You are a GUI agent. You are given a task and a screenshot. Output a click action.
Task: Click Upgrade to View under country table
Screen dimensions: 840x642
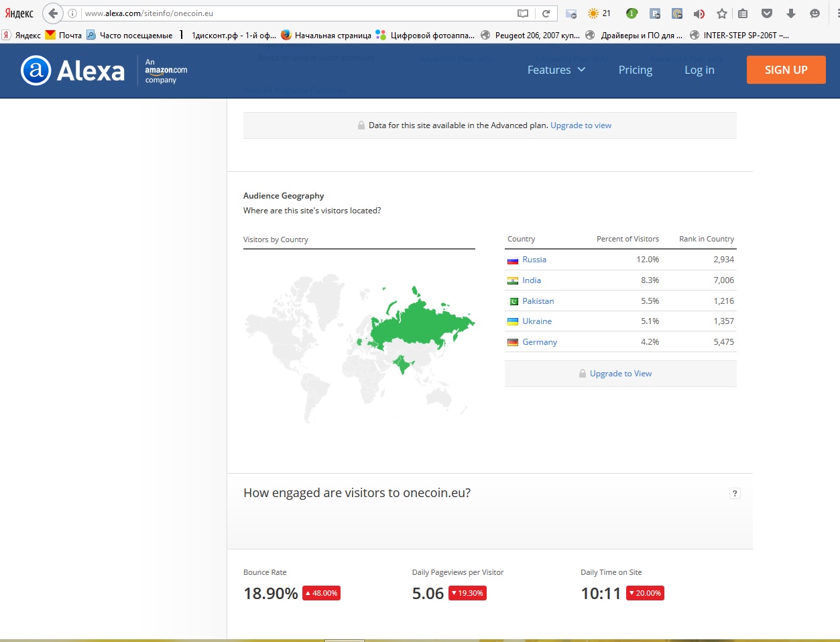point(620,374)
